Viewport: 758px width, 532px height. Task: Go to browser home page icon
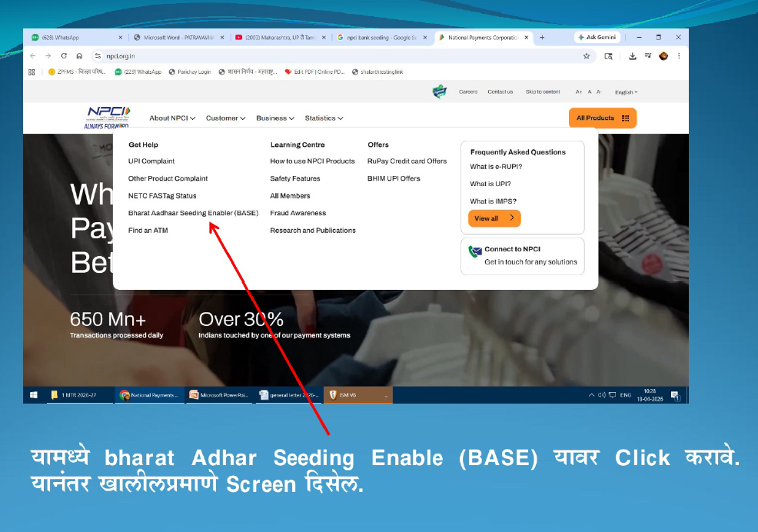point(78,56)
